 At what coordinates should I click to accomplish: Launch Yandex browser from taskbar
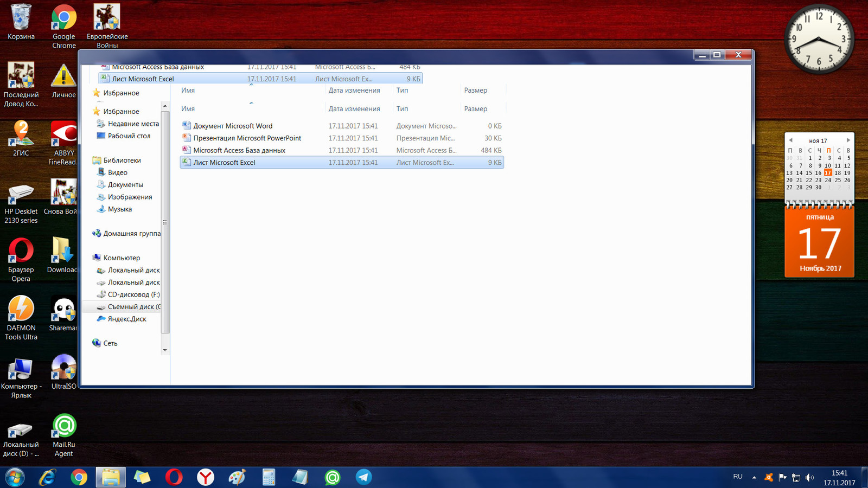205,477
